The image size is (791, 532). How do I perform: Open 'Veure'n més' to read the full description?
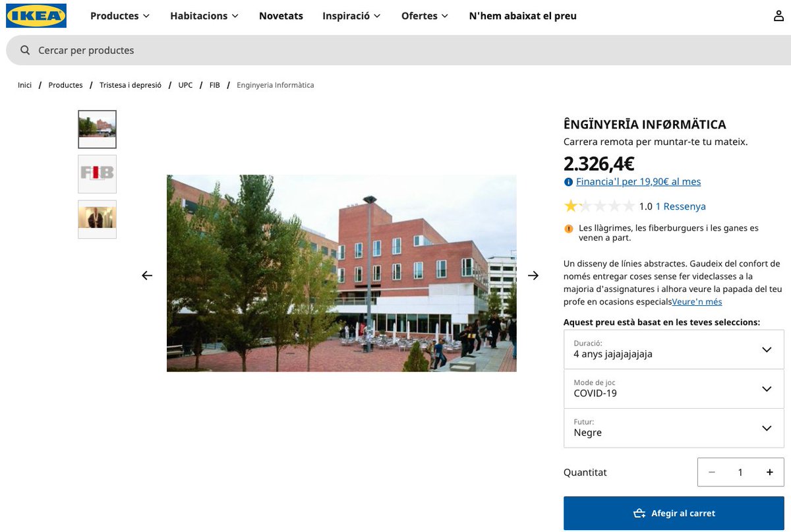[x=697, y=301]
